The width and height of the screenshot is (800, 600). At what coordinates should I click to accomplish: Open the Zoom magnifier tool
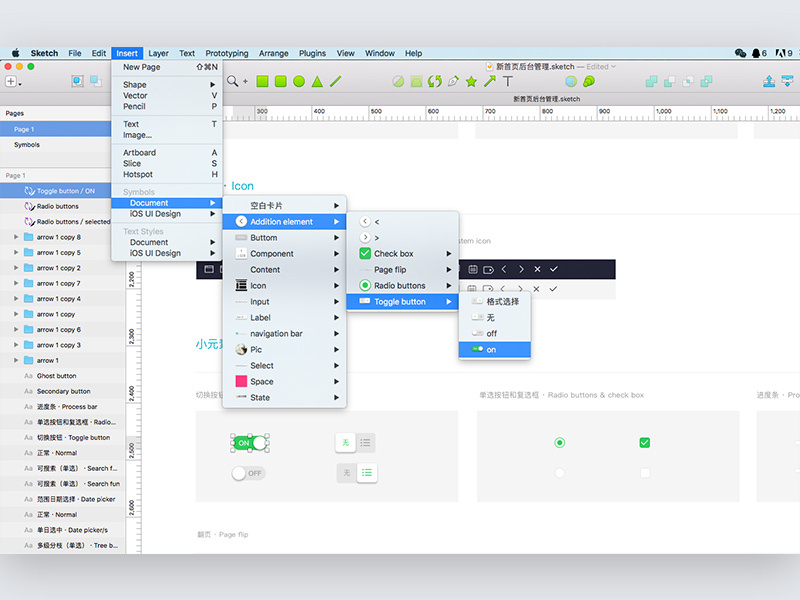click(233, 82)
